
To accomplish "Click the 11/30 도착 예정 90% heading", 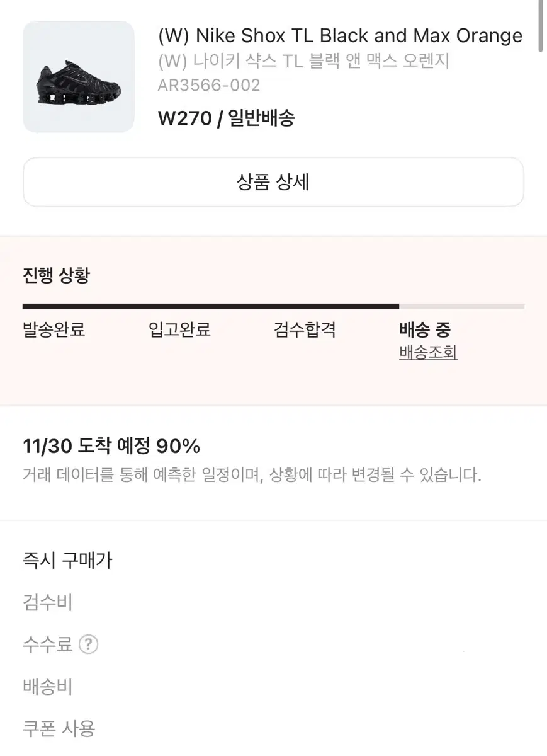I will pos(111,447).
